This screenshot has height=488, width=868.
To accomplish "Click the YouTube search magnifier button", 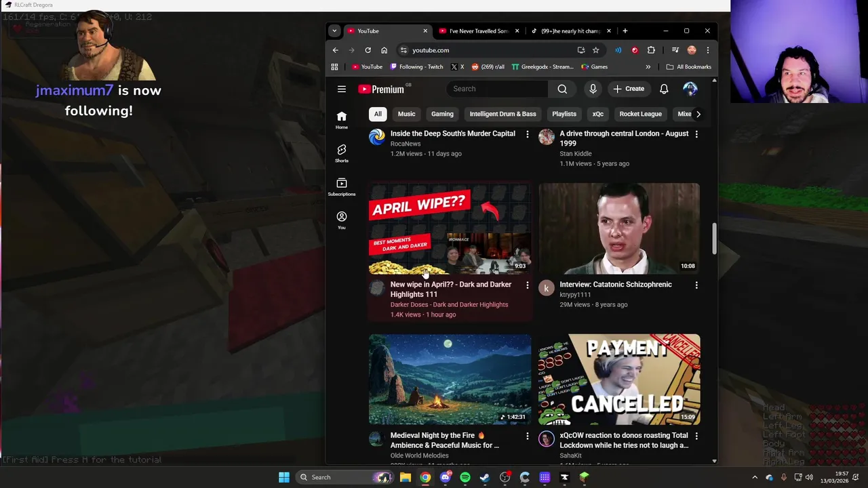I will pos(562,89).
